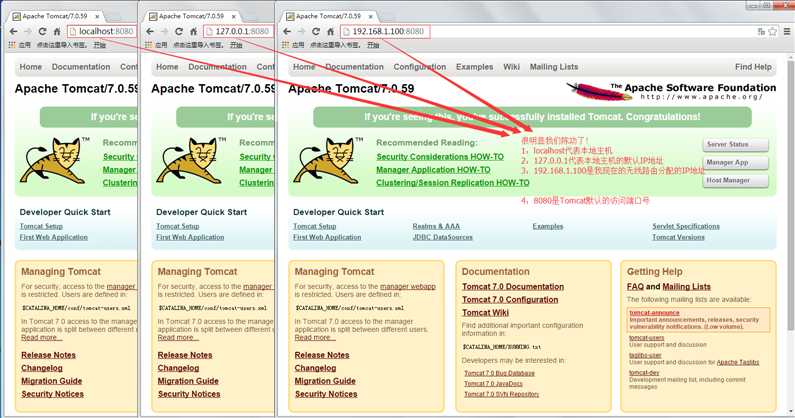This screenshot has height=418, width=795.
Task: Open Manager Application HOW-TO link
Action: point(433,170)
